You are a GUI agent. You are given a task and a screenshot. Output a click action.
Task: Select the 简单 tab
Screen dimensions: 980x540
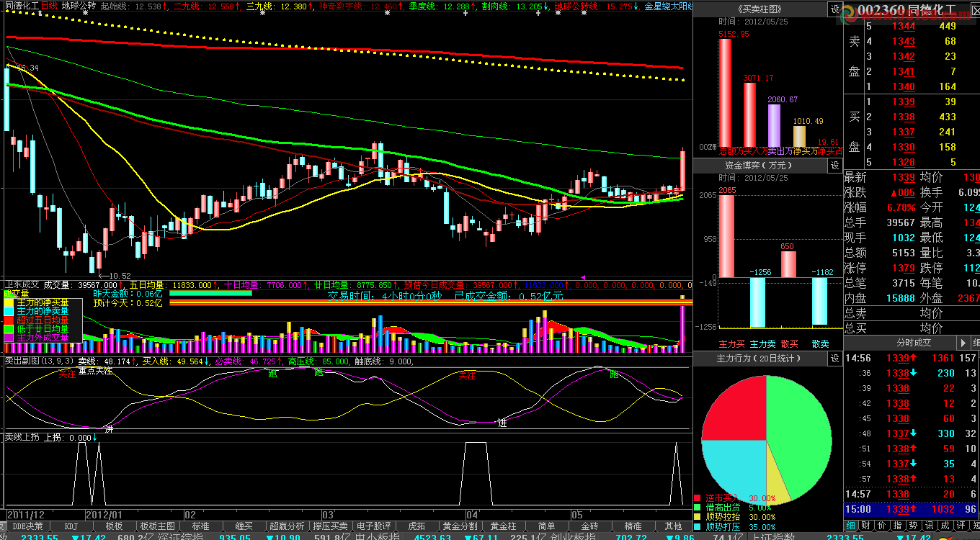[546, 526]
